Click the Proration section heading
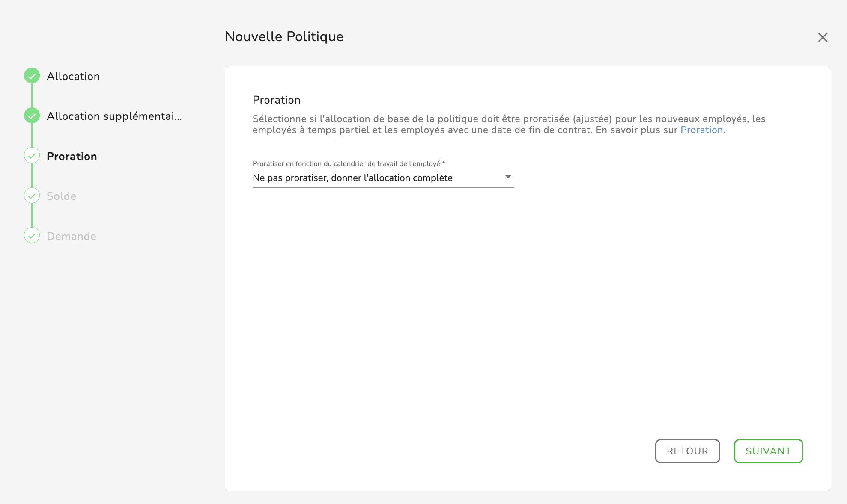This screenshot has height=504, width=847. click(276, 100)
